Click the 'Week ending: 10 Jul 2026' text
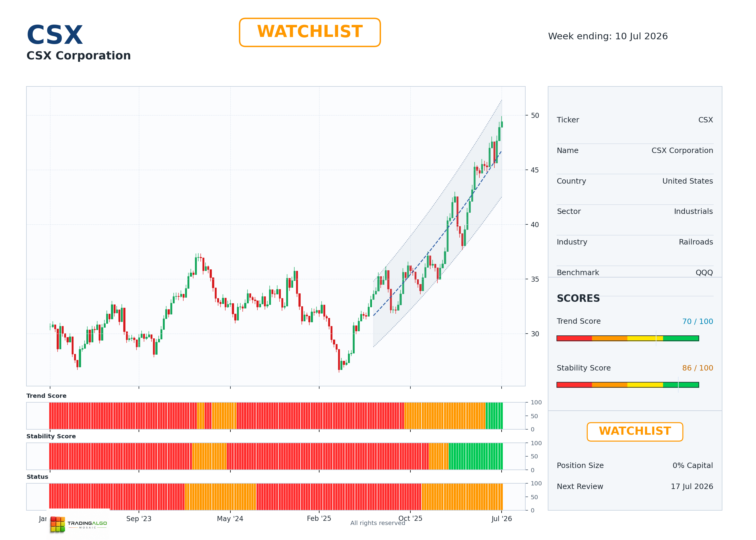This screenshot has width=756, height=540. pos(608,36)
